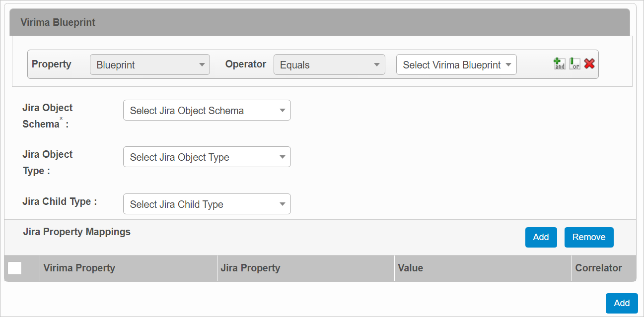The width and height of the screenshot is (644, 317).
Task: Expand the Select Jira Child Type dropdown
Action: tap(207, 204)
